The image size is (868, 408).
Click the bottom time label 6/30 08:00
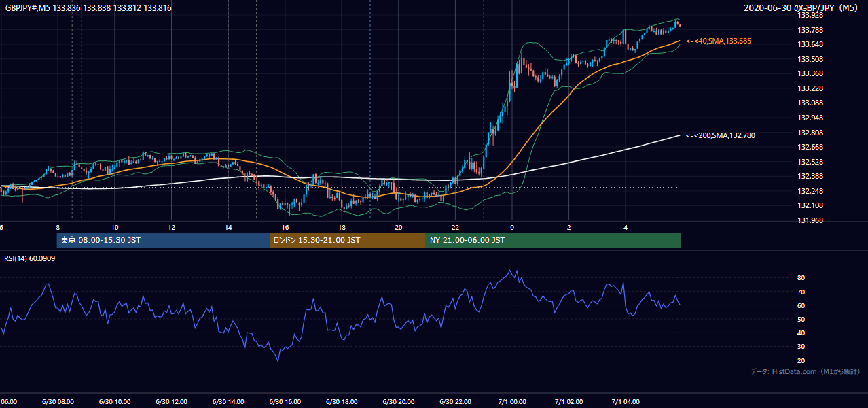tap(58, 402)
